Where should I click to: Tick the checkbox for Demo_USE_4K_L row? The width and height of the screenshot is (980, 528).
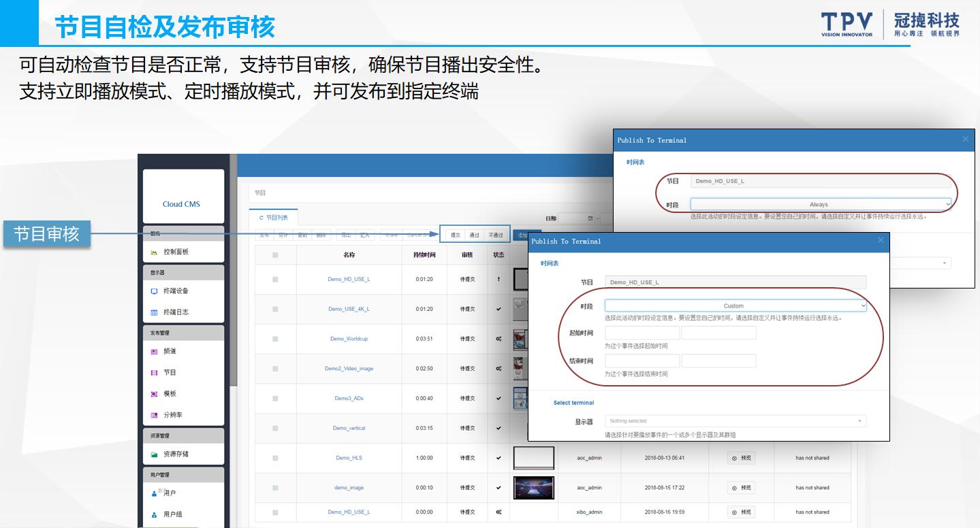click(275, 309)
